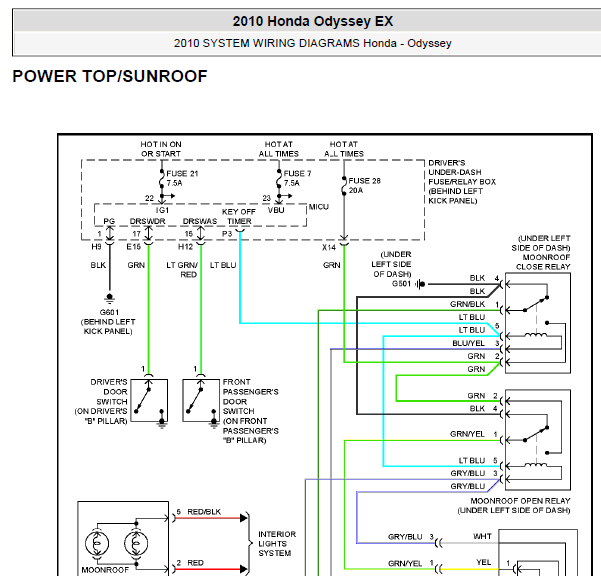Click the 'RED' wire arrow at pin 2

point(243,569)
